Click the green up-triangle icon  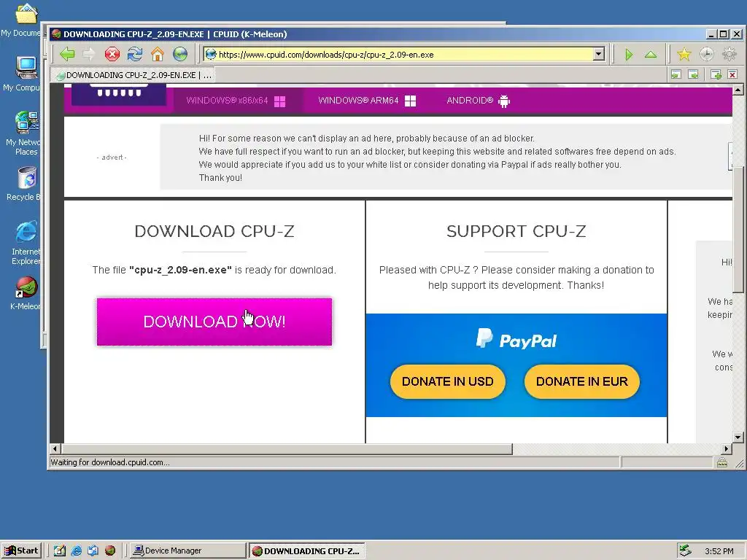651,55
